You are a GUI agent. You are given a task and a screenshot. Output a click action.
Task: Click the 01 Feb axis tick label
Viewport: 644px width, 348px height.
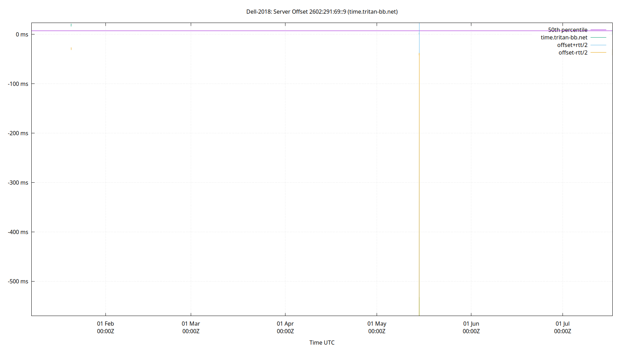pos(105,324)
